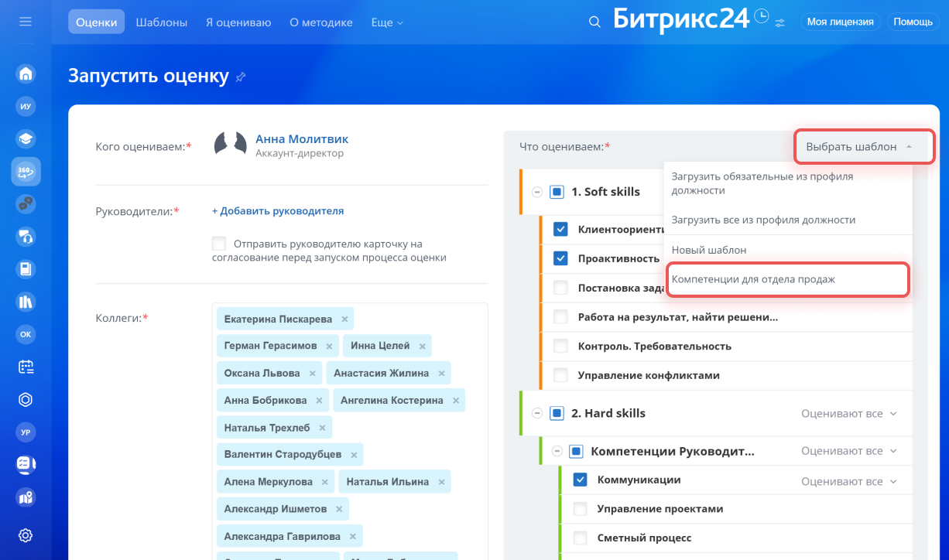Check the Управление конфликтами competency

pyautogui.click(x=560, y=376)
